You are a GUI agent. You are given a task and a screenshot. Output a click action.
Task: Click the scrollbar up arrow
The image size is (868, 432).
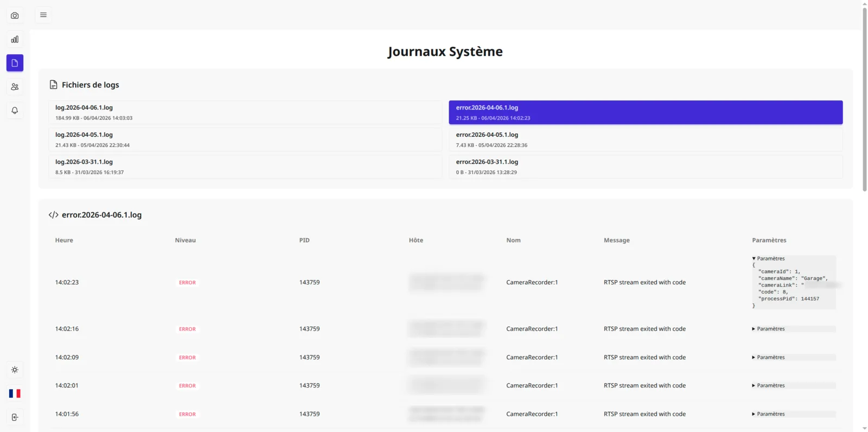click(x=865, y=3)
